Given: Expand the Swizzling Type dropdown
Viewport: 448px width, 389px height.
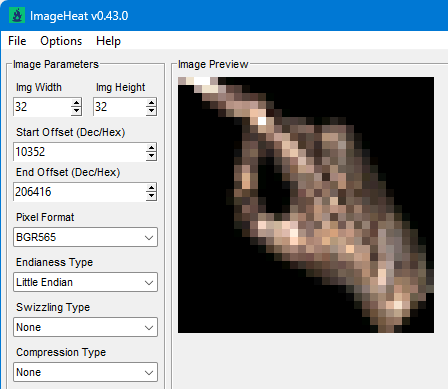Looking at the screenshot, I should coord(85,327).
